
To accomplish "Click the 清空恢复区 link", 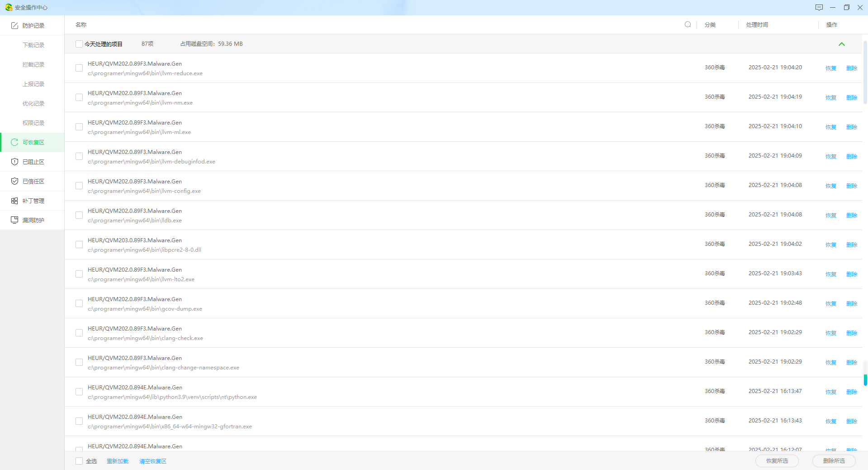I will (152, 461).
